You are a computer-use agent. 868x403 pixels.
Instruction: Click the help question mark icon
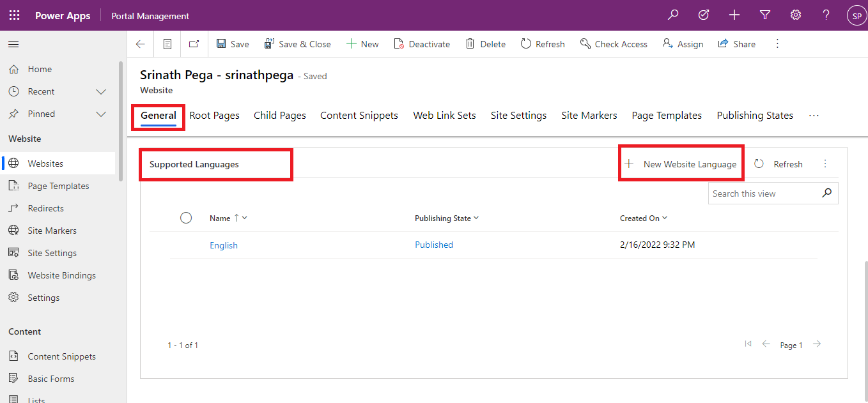point(826,15)
